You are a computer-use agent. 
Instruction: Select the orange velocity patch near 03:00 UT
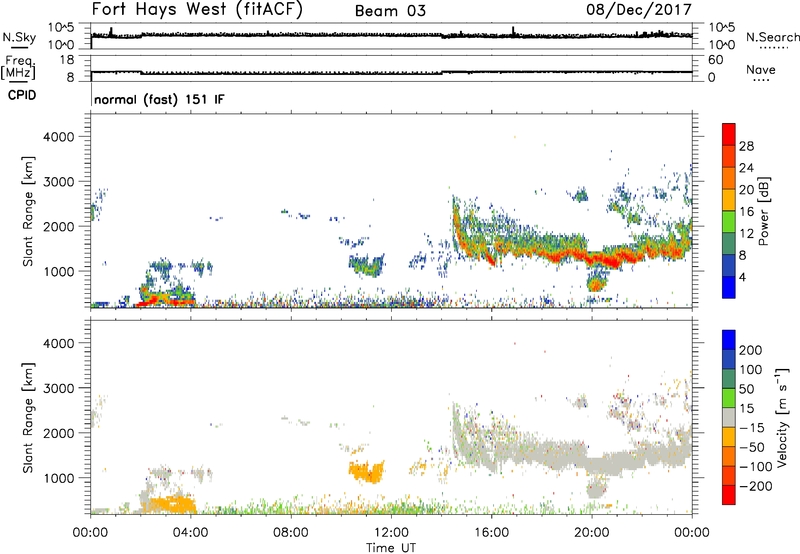click(173, 505)
